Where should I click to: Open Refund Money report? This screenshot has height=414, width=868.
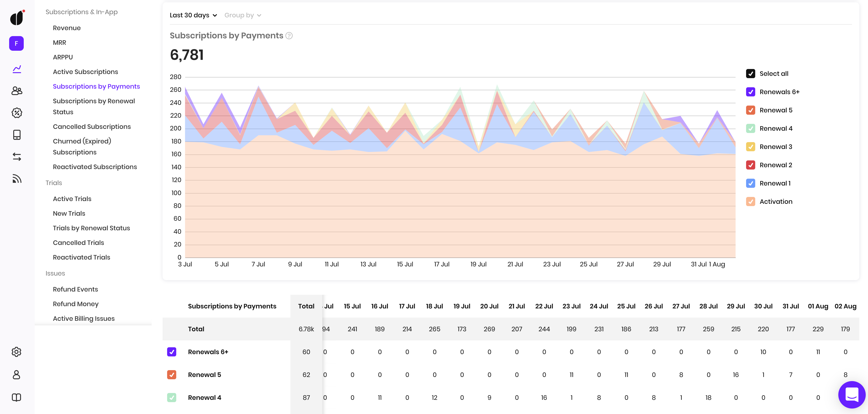[x=76, y=304]
